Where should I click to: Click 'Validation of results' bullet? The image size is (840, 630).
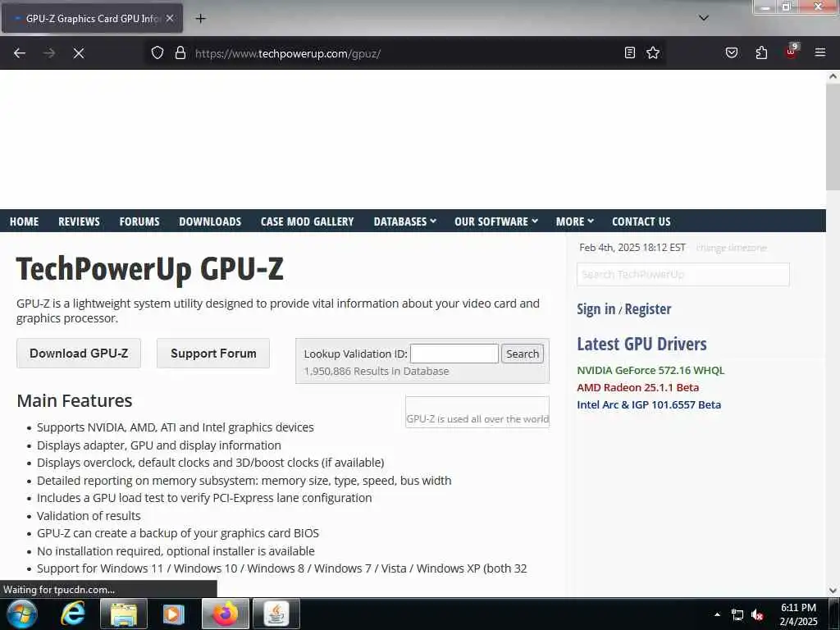[x=89, y=516]
